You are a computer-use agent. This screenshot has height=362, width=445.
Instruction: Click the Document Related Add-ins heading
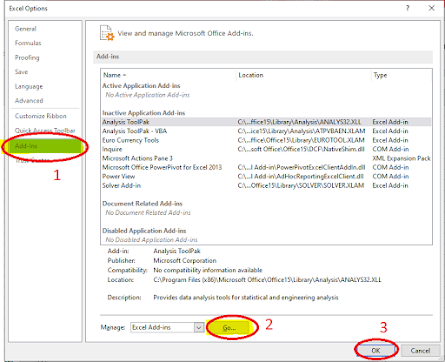pos(142,204)
